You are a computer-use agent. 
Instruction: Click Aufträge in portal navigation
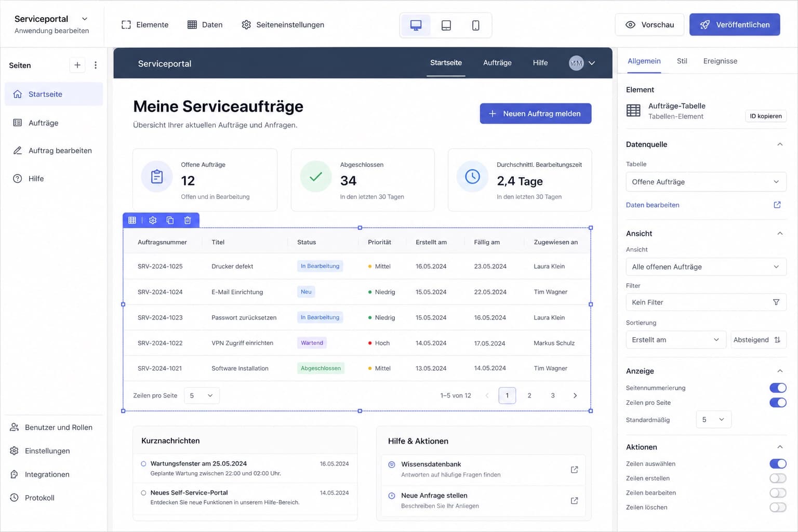[x=497, y=63]
